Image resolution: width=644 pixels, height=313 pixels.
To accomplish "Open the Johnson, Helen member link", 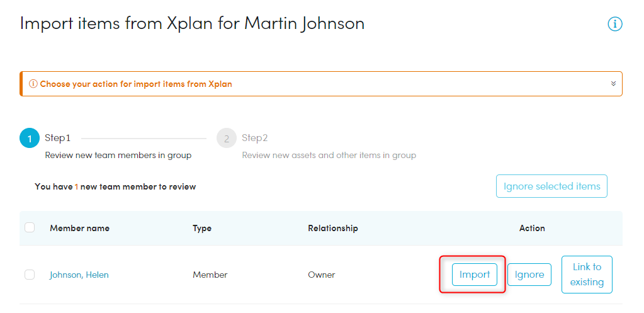I will pyautogui.click(x=79, y=275).
